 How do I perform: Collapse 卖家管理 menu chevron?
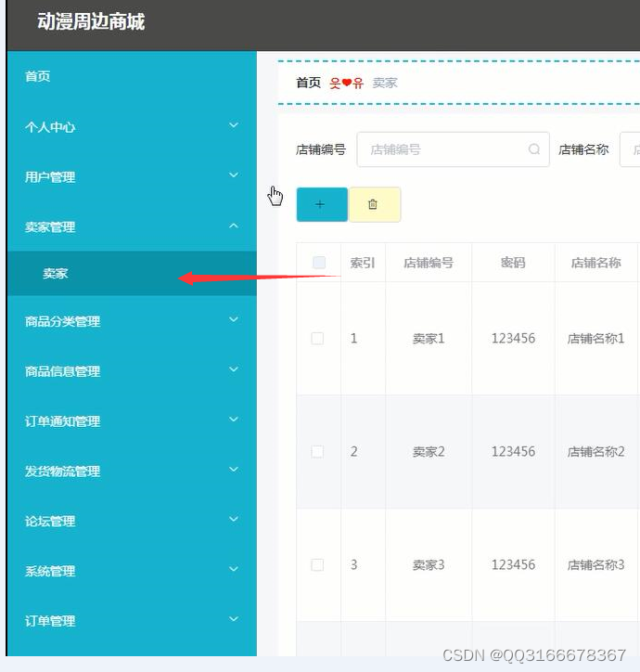[234, 226]
